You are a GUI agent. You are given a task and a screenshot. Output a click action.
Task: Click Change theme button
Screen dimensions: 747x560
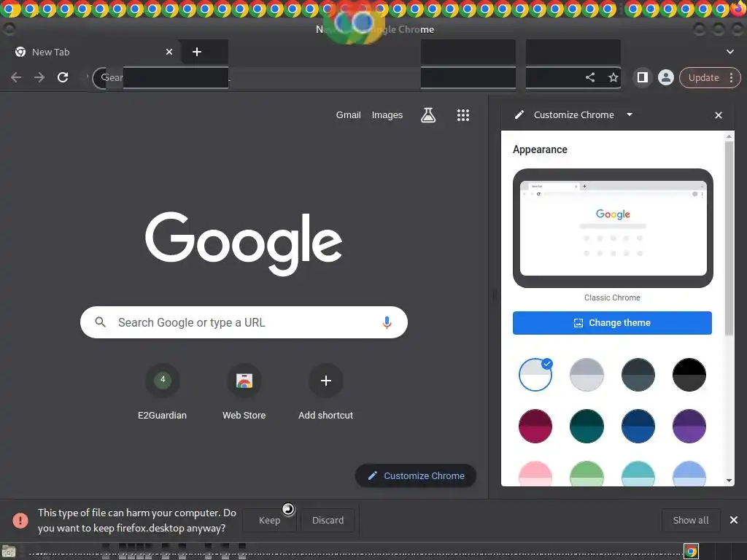pos(612,323)
